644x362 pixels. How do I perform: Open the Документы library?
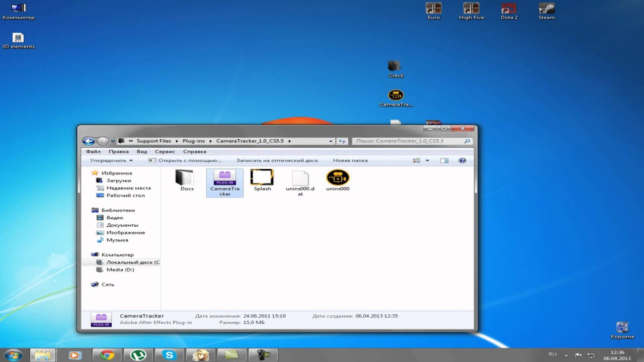click(x=122, y=225)
